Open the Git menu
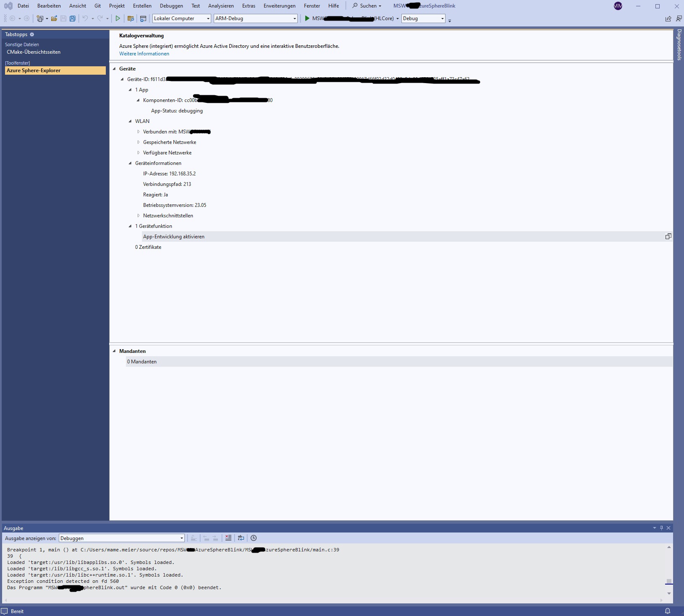The width and height of the screenshot is (684, 616). (97, 6)
